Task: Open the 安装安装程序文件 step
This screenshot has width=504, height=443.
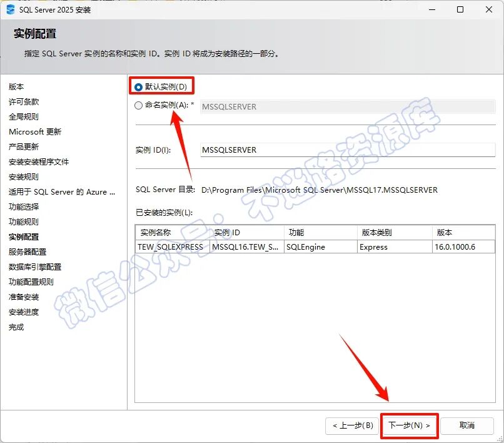Action: coord(39,162)
